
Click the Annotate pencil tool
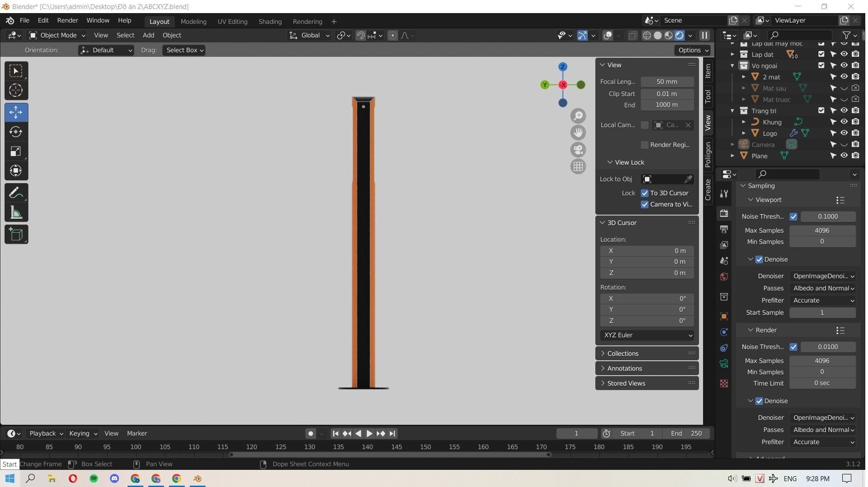[x=16, y=193]
